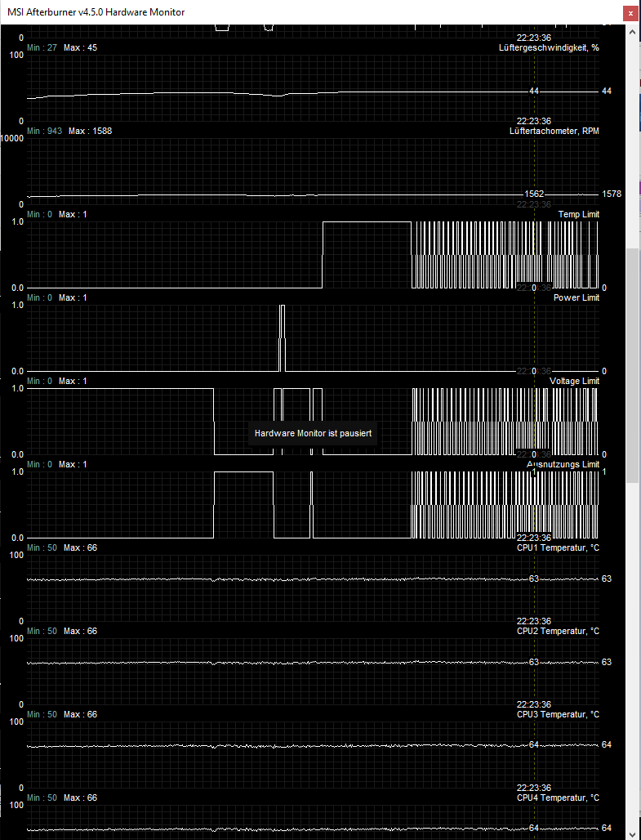Viewport: 641px width, 840px height.
Task: Click the 22:23:36 timestamp above fan speed graph
Action: pos(534,38)
